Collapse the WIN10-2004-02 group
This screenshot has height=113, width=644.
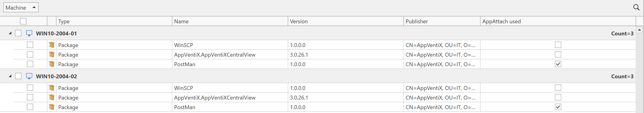(x=10, y=76)
